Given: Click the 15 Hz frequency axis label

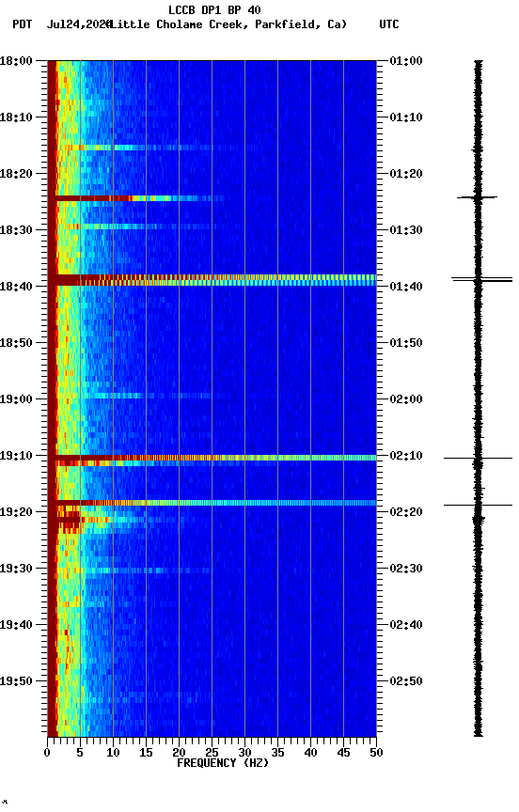Looking at the screenshot, I should click(x=146, y=753).
